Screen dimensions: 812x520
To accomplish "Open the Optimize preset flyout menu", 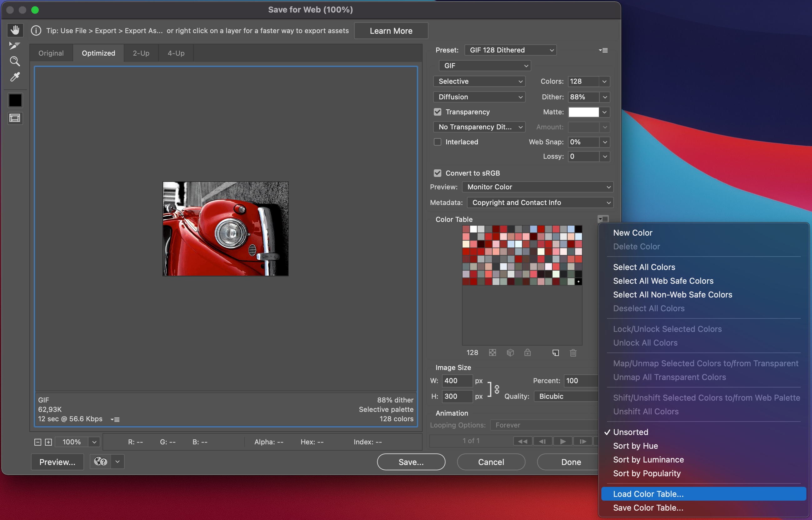I will (x=603, y=50).
